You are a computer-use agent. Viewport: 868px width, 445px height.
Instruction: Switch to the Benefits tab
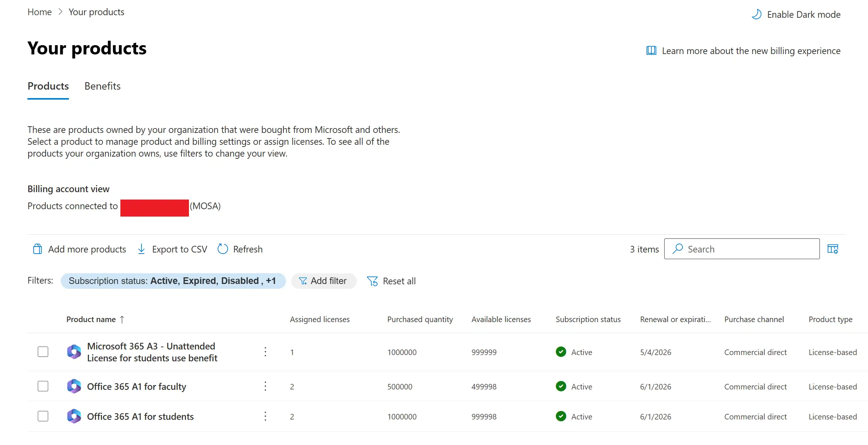pyautogui.click(x=103, y=86)
